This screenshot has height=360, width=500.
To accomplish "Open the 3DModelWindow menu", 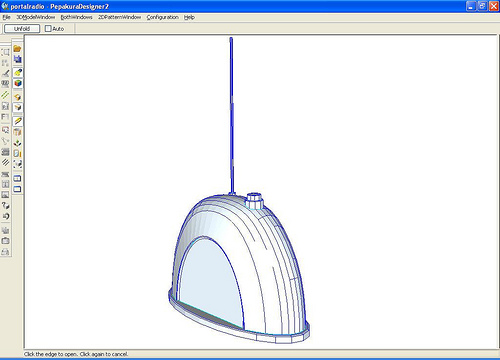I will (36, 17).
